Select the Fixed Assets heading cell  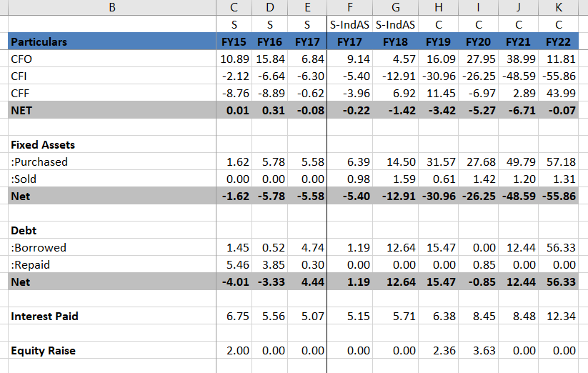click(x=43, y=144)
